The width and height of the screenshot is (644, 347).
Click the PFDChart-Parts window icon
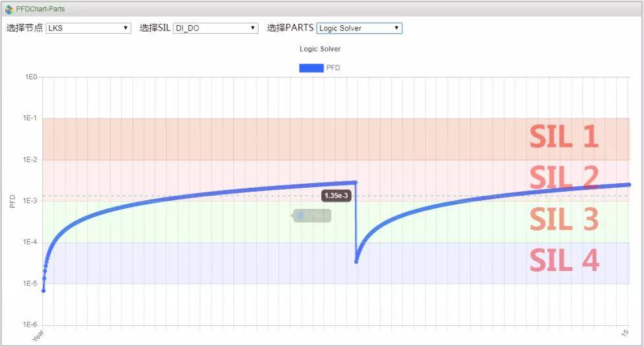[9, 9]
